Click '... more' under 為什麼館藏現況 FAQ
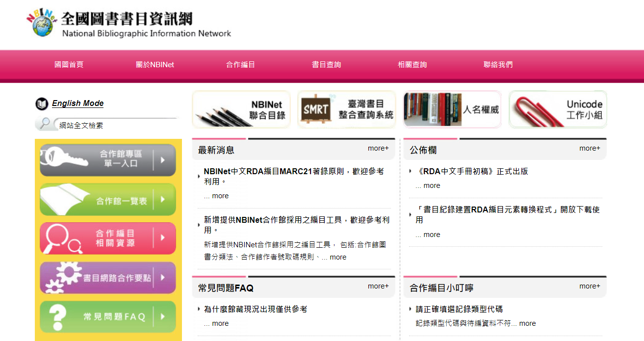The image size is (644, 341). click(x=216, y=323)
